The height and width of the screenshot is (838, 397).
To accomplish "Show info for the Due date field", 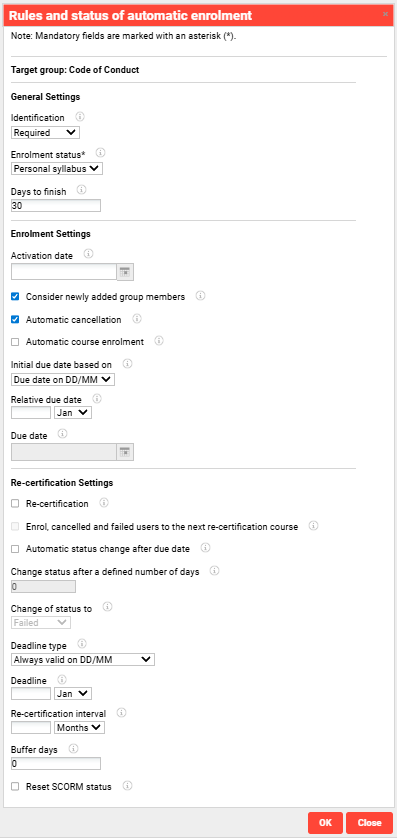I will coord(62,434).
